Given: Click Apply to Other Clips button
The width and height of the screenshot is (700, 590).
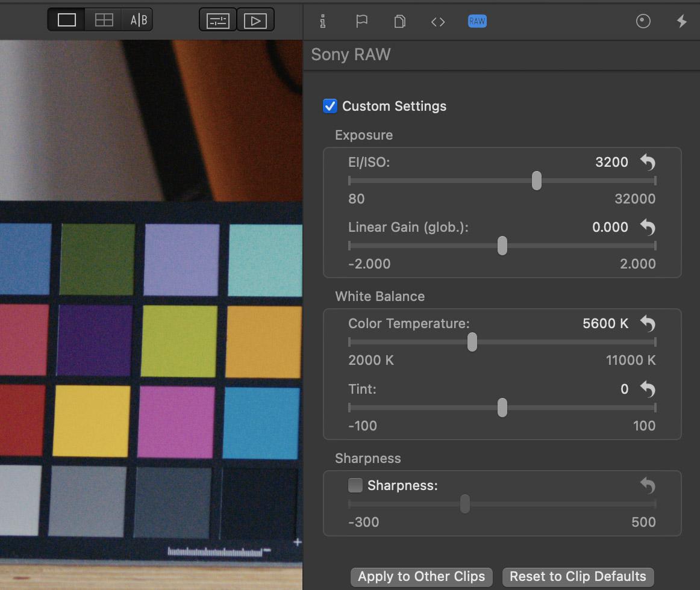Looking at the screenshot, I should (x=422, y=577).
